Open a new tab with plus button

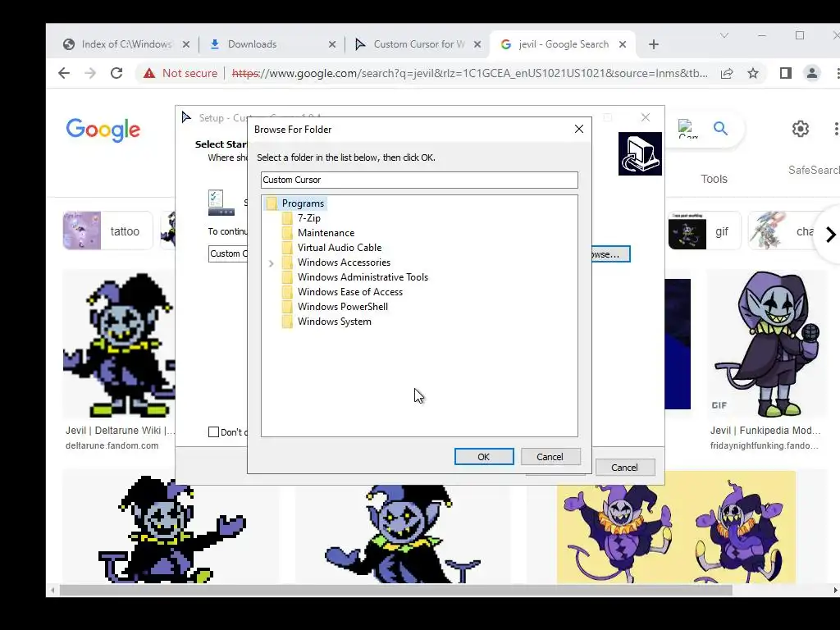pyautogui.click(x=654, y=44)
